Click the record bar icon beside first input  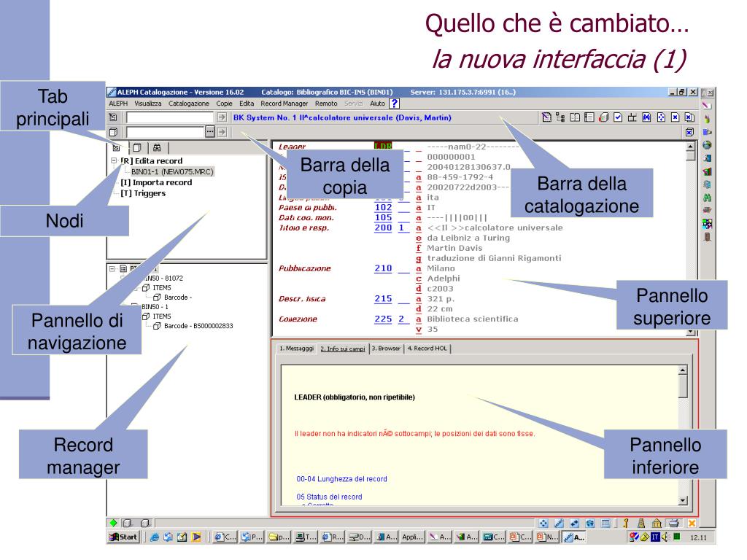(113, 117)
